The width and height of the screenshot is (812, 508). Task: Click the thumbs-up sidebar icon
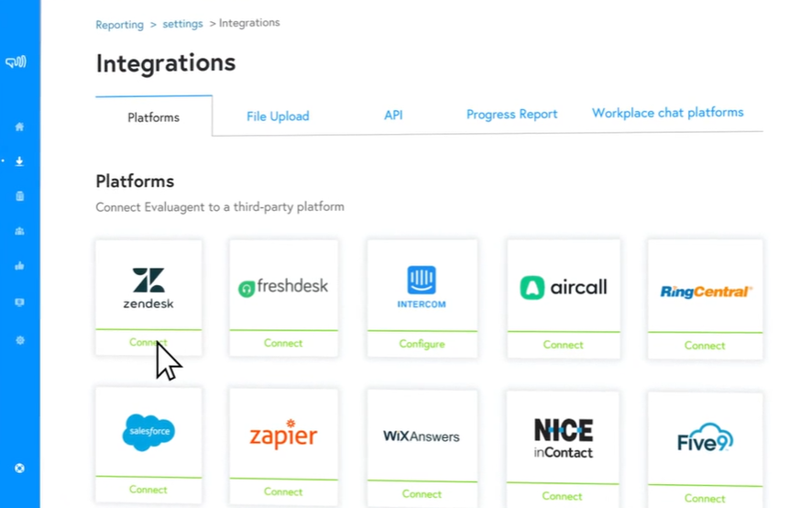click(19, 266)
